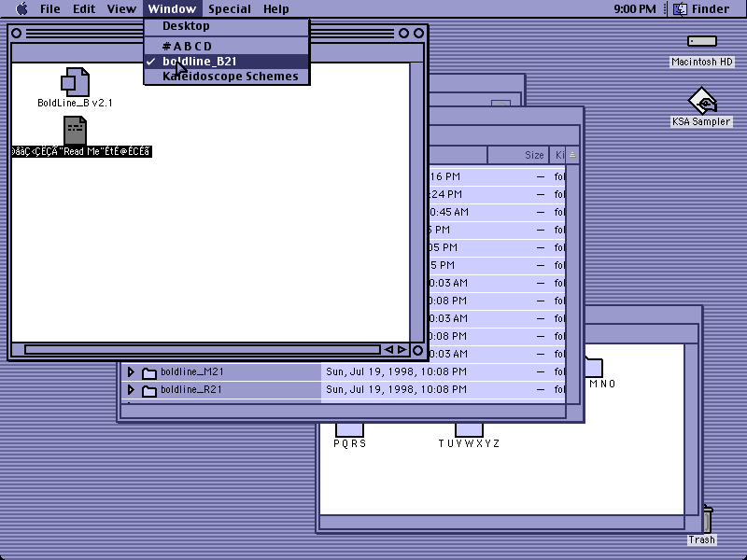
Task: Select the boldline_M21 folder icon
Action: point(149,372)
